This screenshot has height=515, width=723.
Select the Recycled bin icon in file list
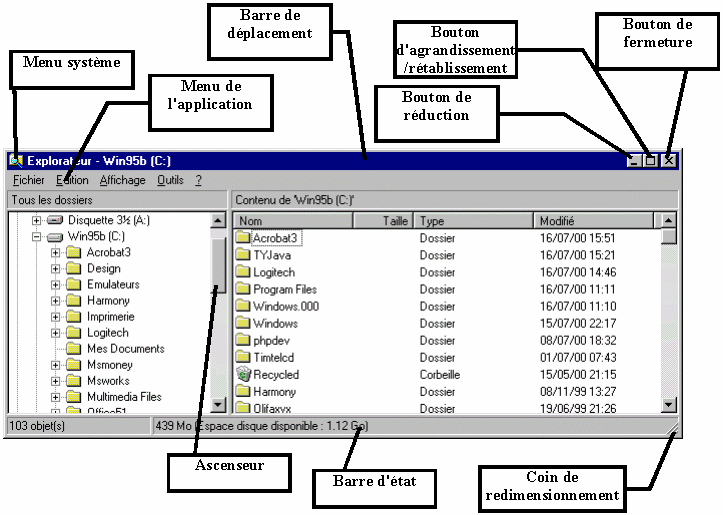tap(242, 374)
